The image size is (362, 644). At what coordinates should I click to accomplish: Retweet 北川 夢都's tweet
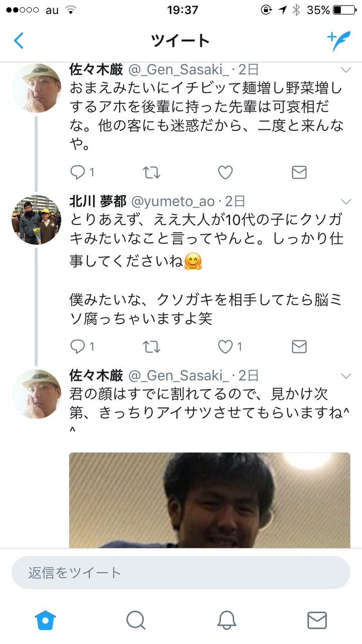point(151,347)
